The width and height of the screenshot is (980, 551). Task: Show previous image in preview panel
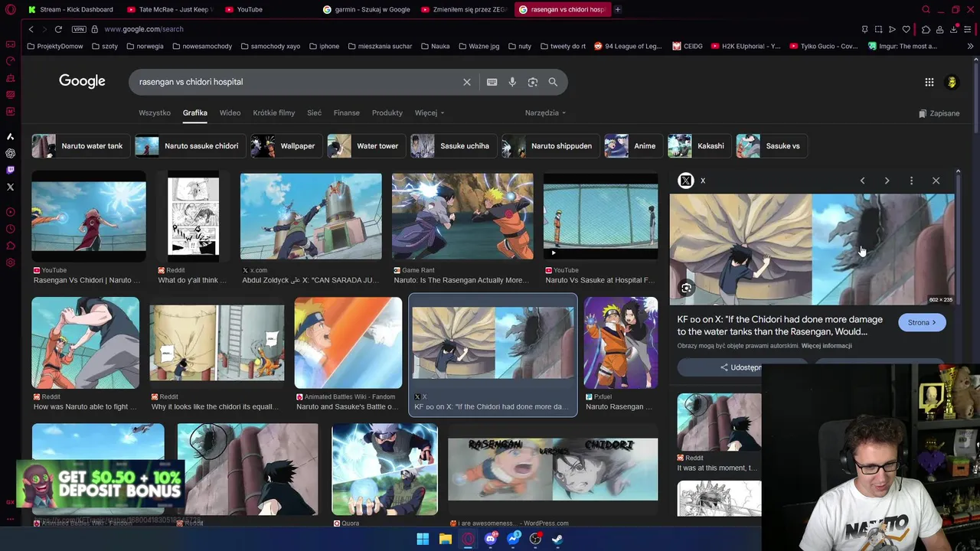(x=862, y=181)
